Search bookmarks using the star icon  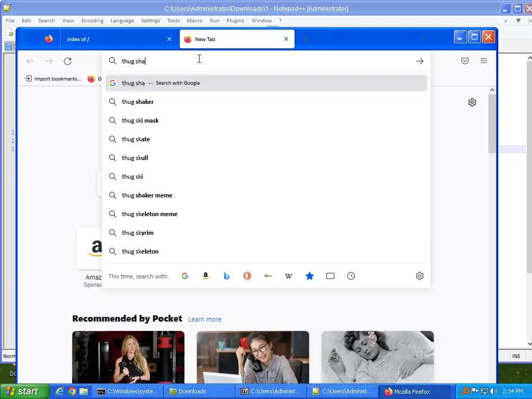point(310,276)
